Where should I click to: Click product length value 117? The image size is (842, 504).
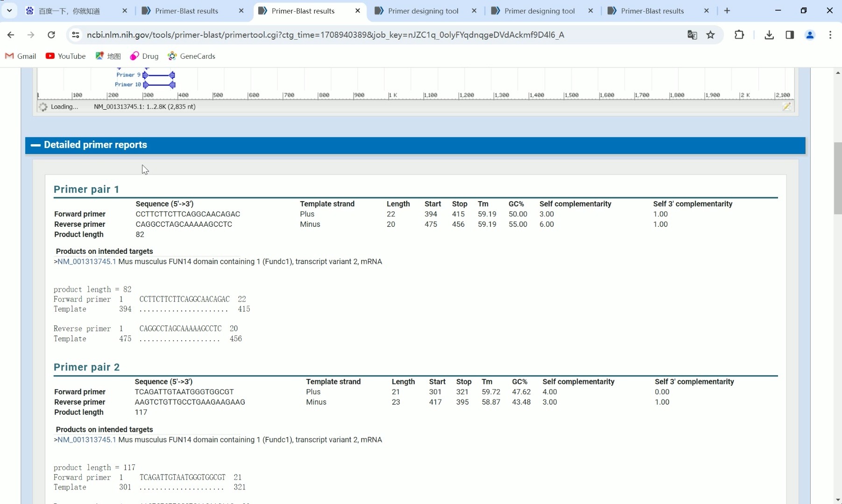pos(141,412)
